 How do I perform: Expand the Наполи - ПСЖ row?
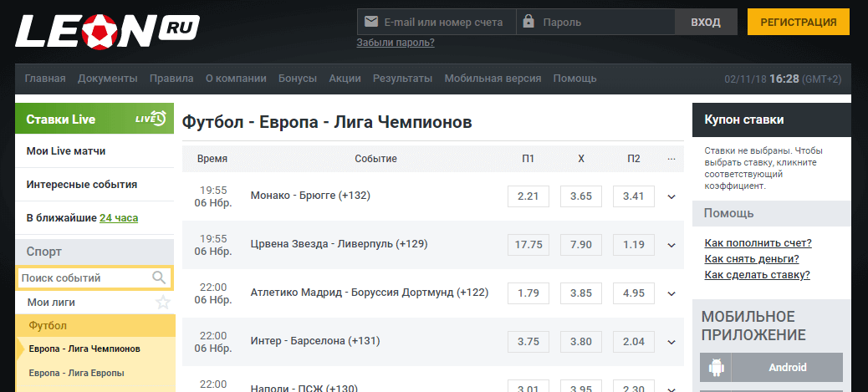[x=671, y=389]
